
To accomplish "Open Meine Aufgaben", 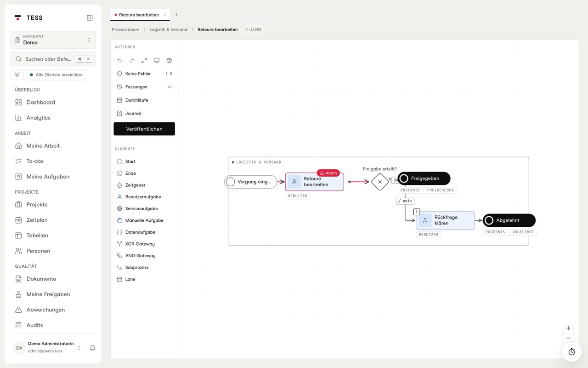I will coord(53,177).
